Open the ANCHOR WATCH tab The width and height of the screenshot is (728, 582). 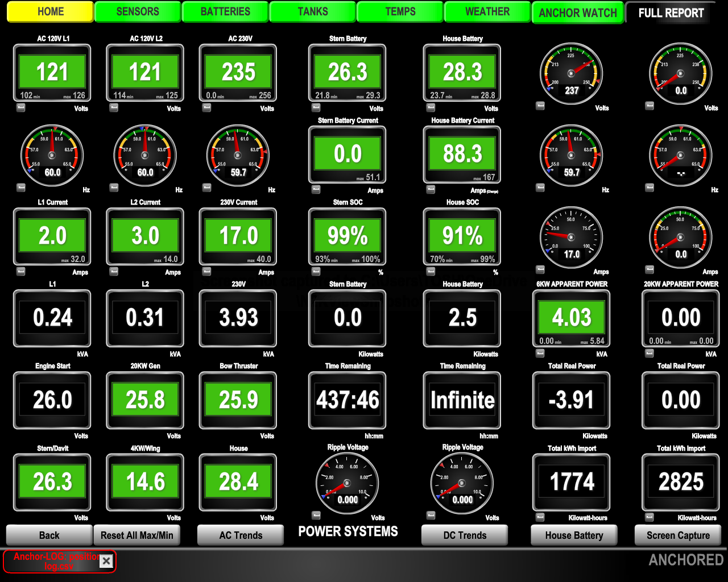(578, 13)
